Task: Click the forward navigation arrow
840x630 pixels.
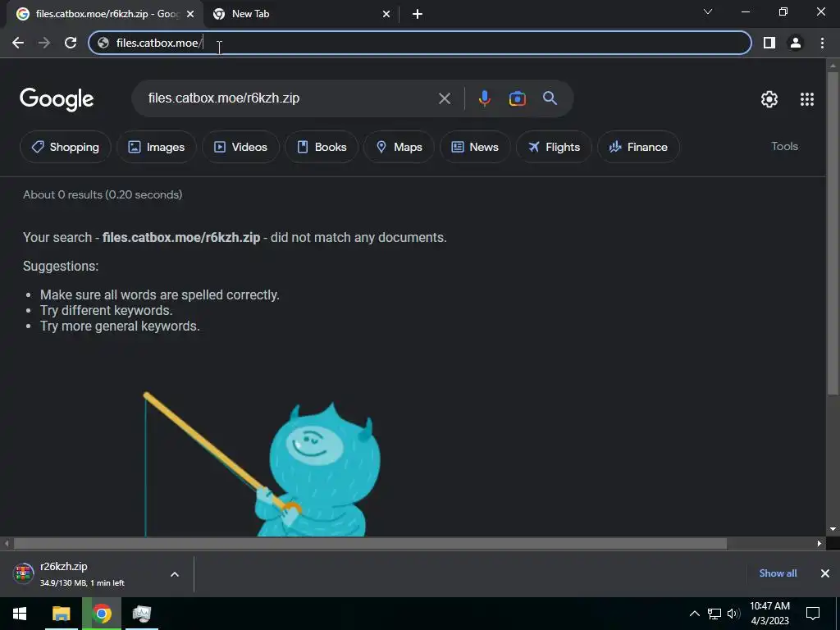Action: click(x=44, y=43)
